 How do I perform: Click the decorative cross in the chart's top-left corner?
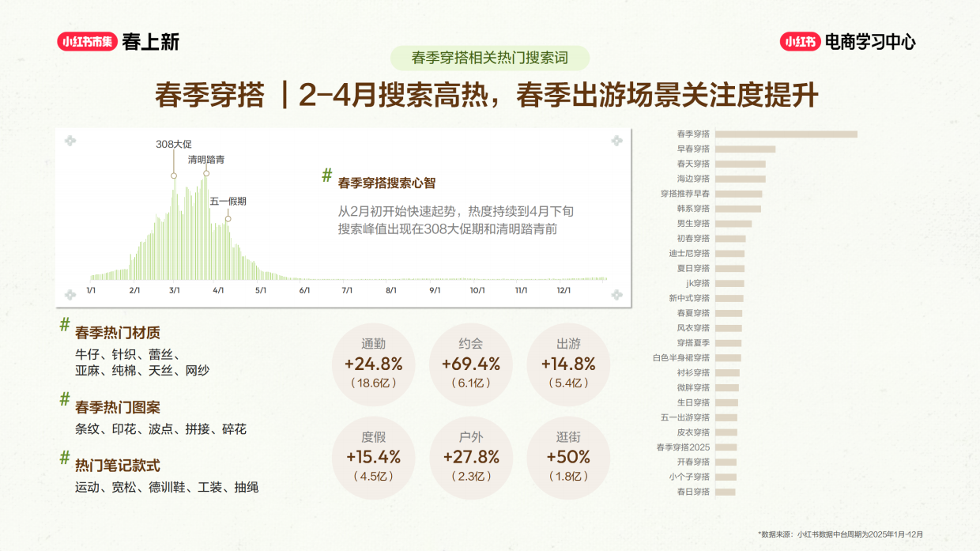70,141
